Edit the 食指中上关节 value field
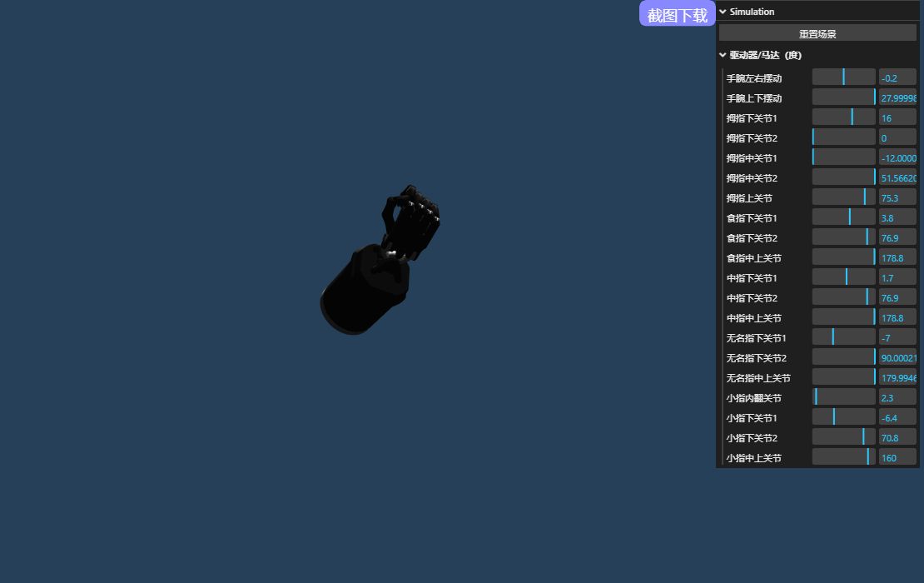The width and height of the screenshot is (924, 583). (897, 257)
